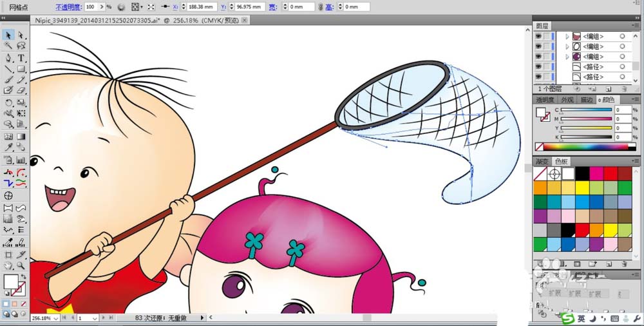Click target circle of third <编组> row
The image size is (644, 326).
point(622,56)
